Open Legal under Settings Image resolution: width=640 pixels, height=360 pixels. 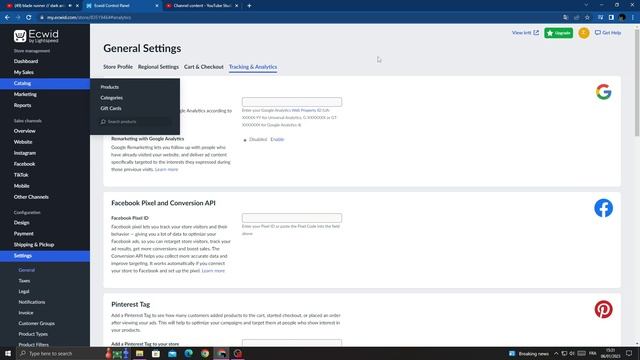tap(24, 291)
